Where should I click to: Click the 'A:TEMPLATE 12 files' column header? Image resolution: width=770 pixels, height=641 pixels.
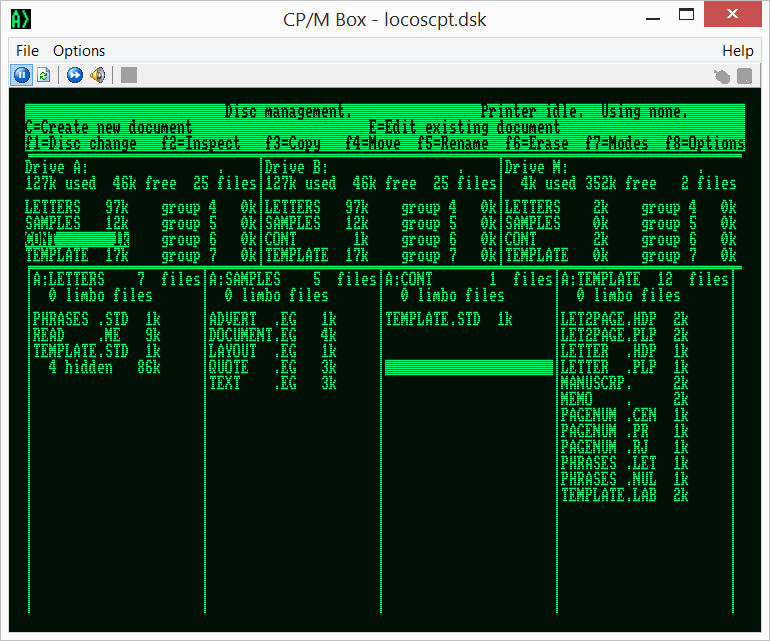tap(645, 279)
